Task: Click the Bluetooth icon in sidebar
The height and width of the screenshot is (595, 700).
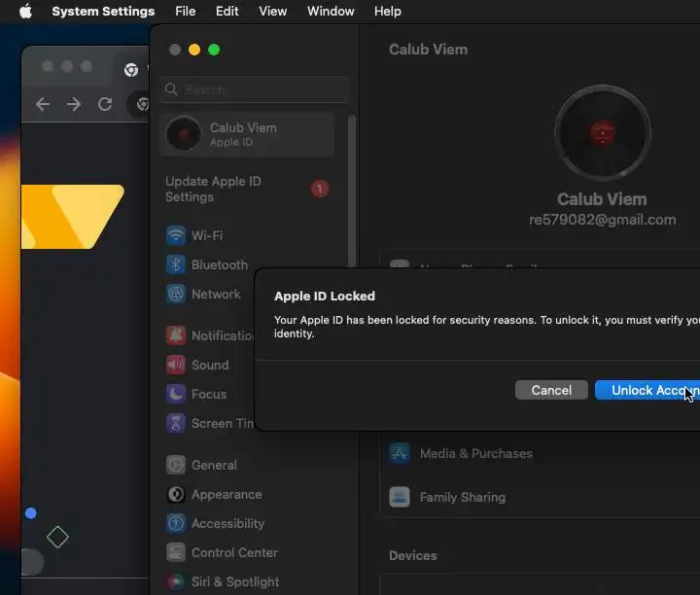Action: click(176, 264)
